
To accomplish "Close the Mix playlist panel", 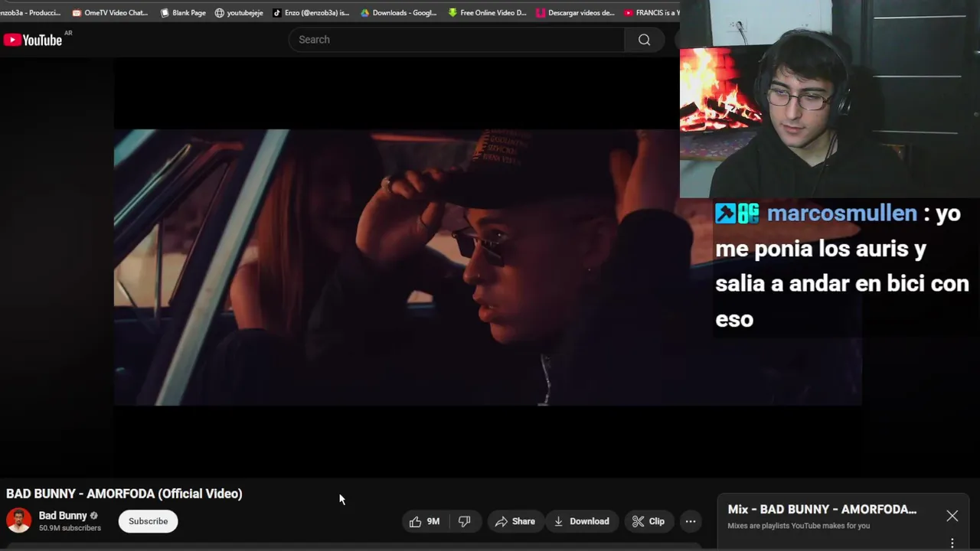I will coord(952,516).
